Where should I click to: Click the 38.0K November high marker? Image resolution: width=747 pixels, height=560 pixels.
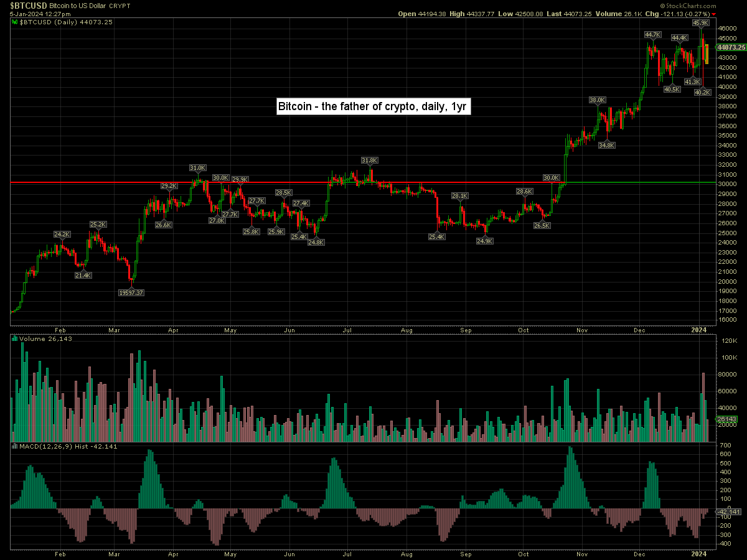[598, 100]
